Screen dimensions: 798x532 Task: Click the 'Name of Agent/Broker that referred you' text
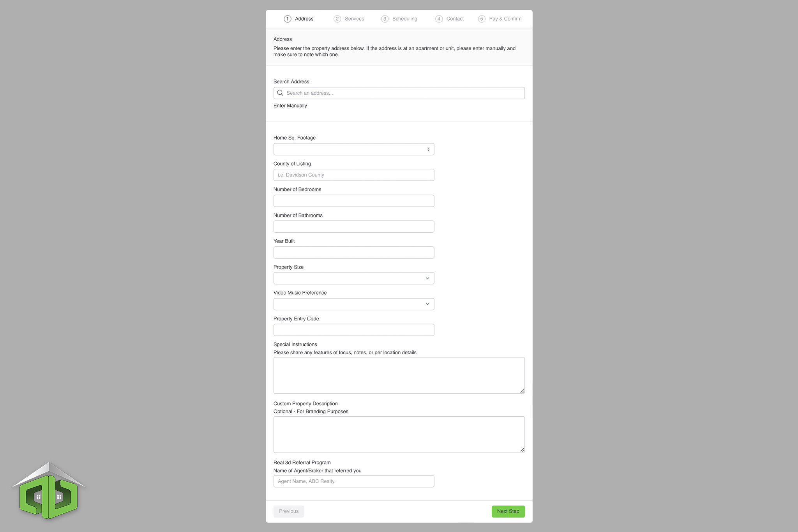click(318, 471)
